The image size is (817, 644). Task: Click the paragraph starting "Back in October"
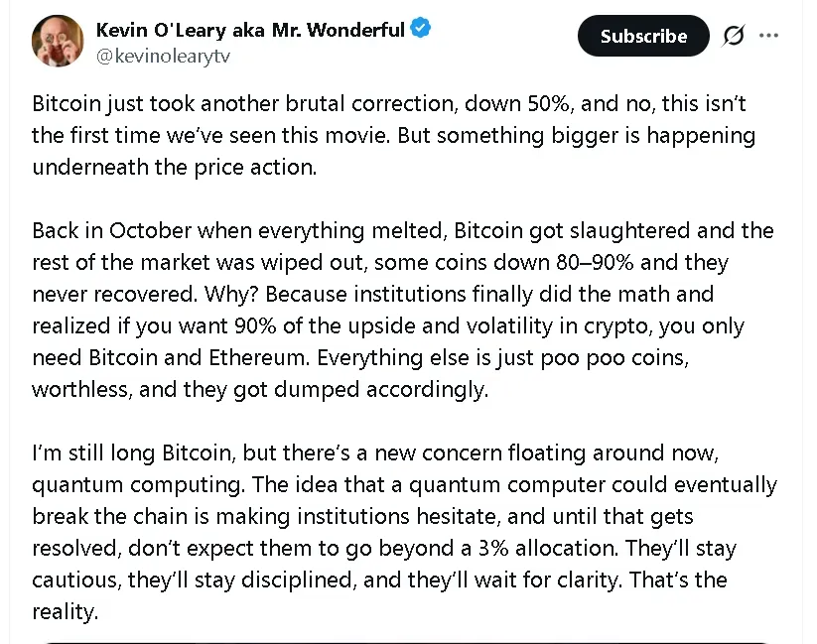(402, 310)
